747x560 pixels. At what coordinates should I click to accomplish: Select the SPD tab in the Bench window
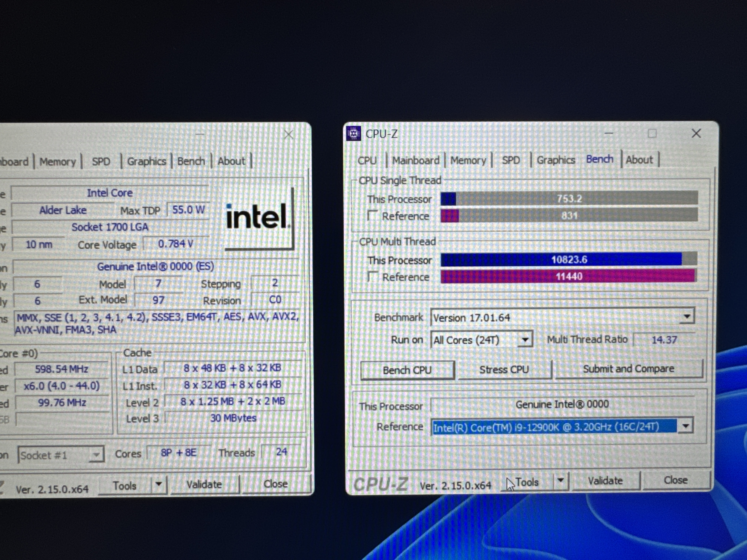point(511,160)
